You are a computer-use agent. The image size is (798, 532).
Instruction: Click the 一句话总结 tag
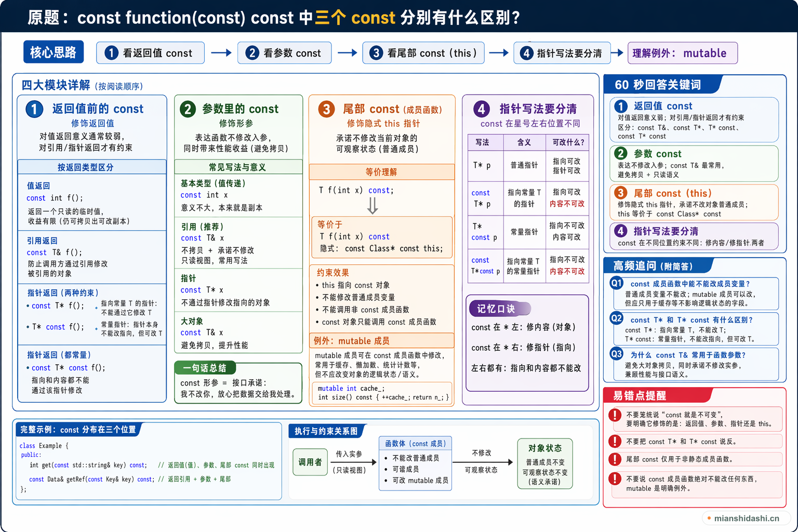[205, 368]
